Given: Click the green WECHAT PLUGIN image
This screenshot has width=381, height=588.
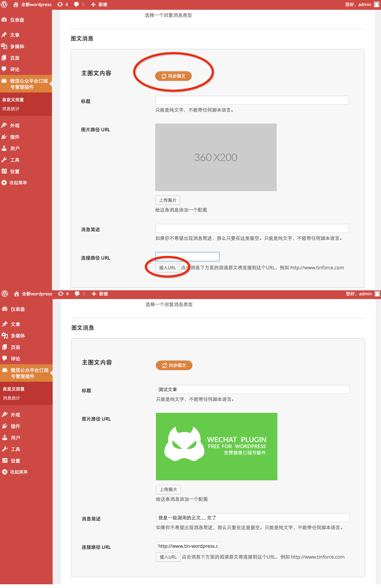Looking at the screenshot, I should tap(217, 447).
